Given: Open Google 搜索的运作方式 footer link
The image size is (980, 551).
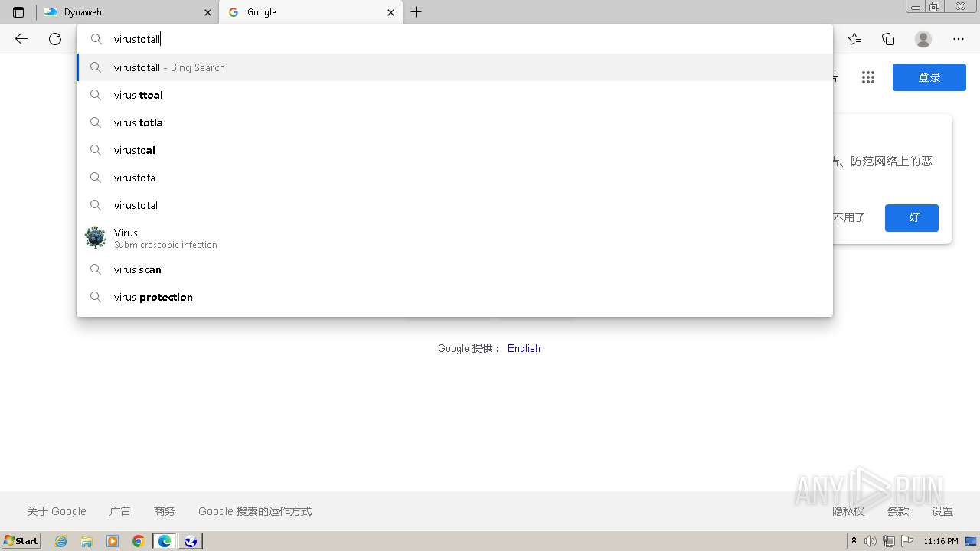Looking at the screenshot, I should [x=255, y=511].
